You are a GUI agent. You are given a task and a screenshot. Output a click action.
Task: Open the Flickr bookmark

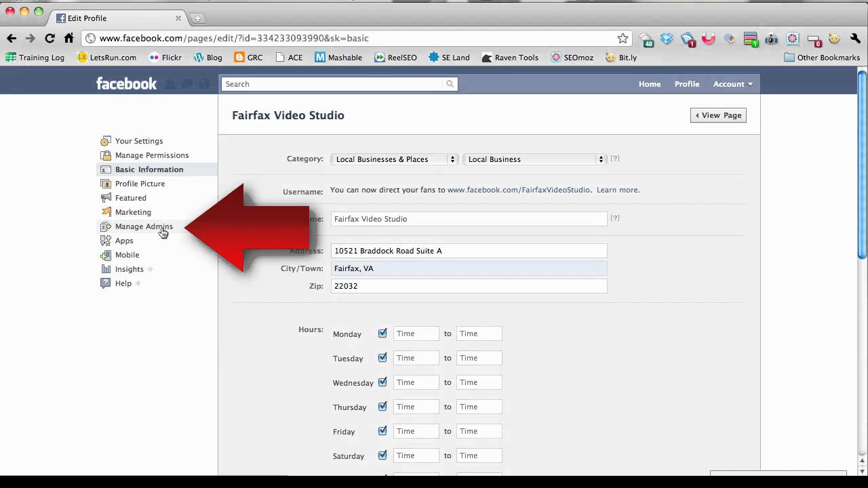click(x=165, y=58)
